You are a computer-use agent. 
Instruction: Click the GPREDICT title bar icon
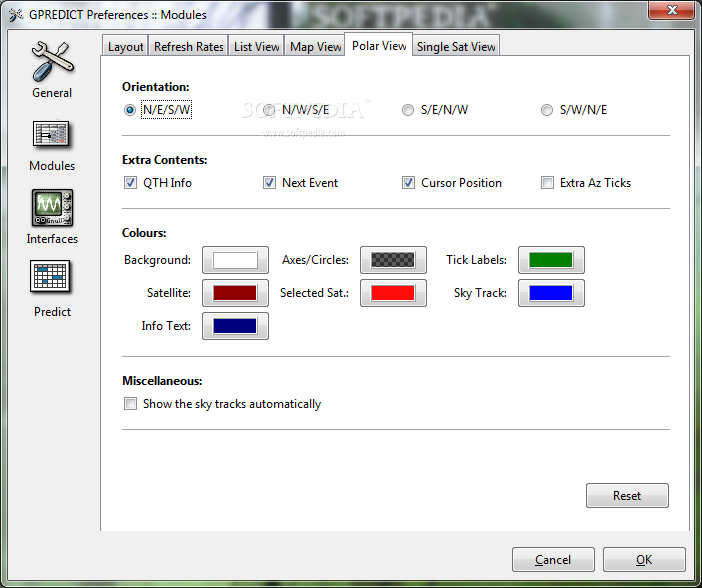[x=16, y=14]
